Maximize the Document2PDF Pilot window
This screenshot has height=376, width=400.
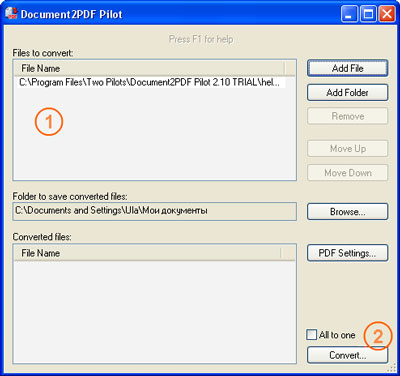point(368,14)
